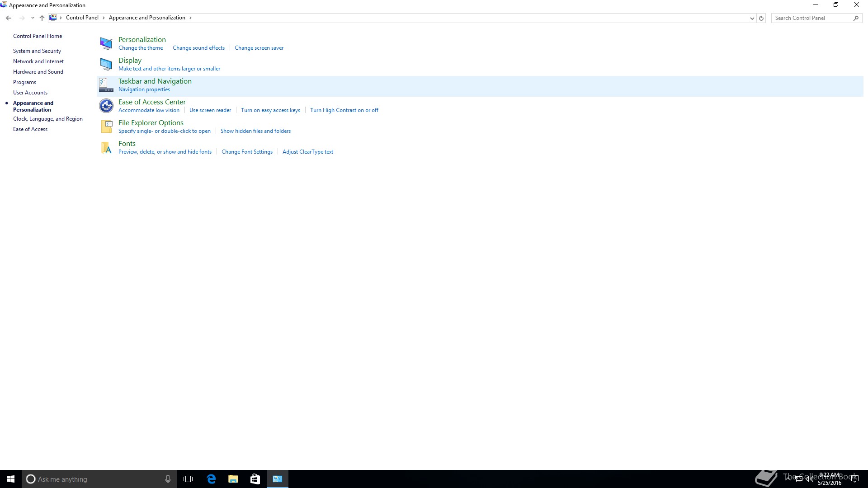Image resolution: width=868 pixels, height=488 pixels.
Task: Click the Change screen saver link
Action: click(x=259, y=48)
